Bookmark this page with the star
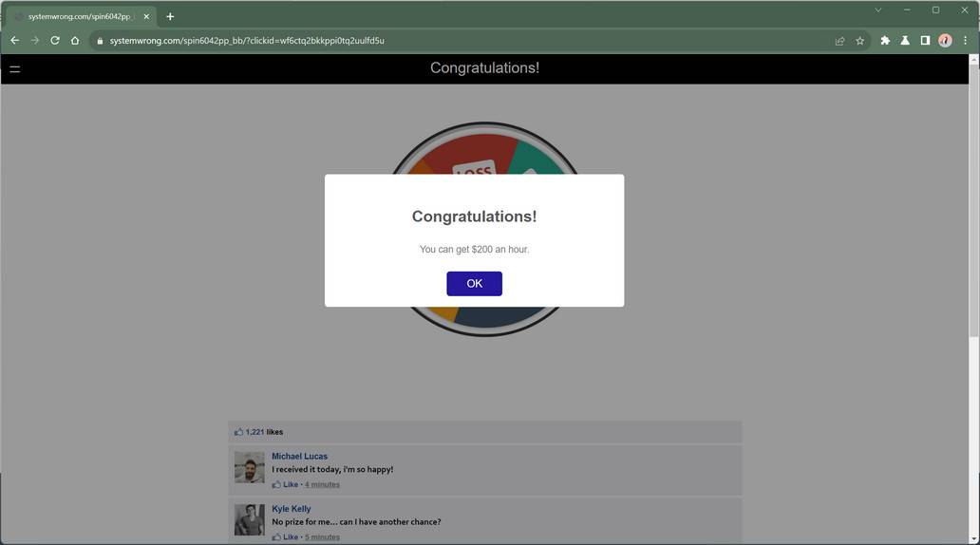980x545 pixels. pyautogui.click(x=860, y=41)
